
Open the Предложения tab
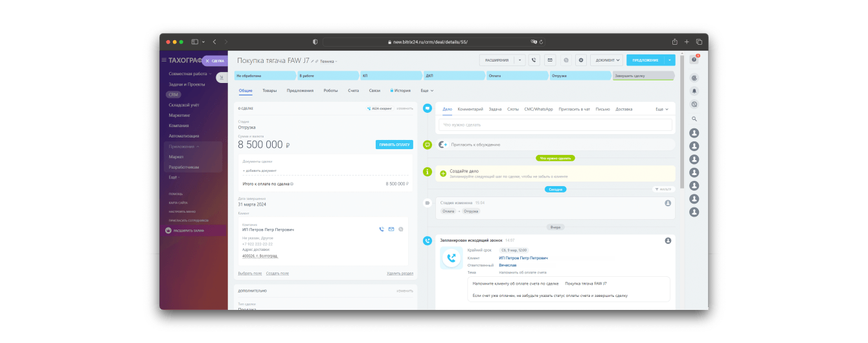[300, 91]
